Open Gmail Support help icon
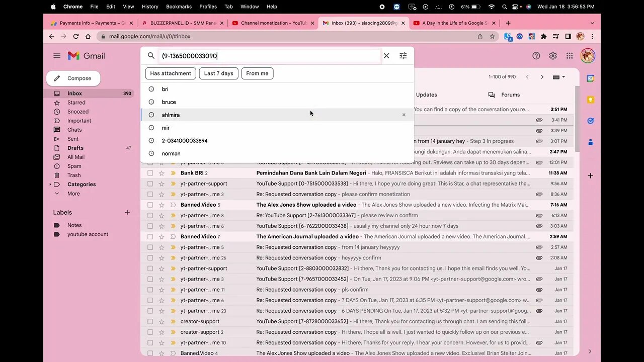The image size is (644, 362). [536, 56]
